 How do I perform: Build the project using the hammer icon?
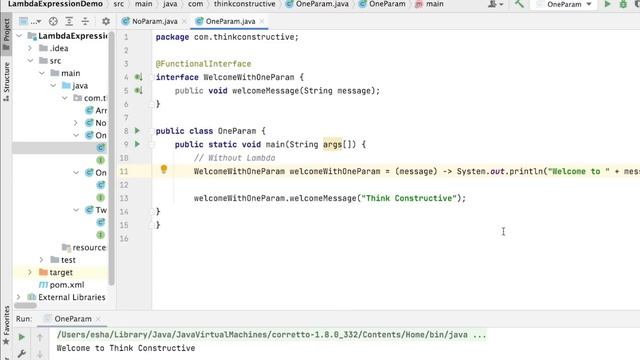[x=519, y=4]
